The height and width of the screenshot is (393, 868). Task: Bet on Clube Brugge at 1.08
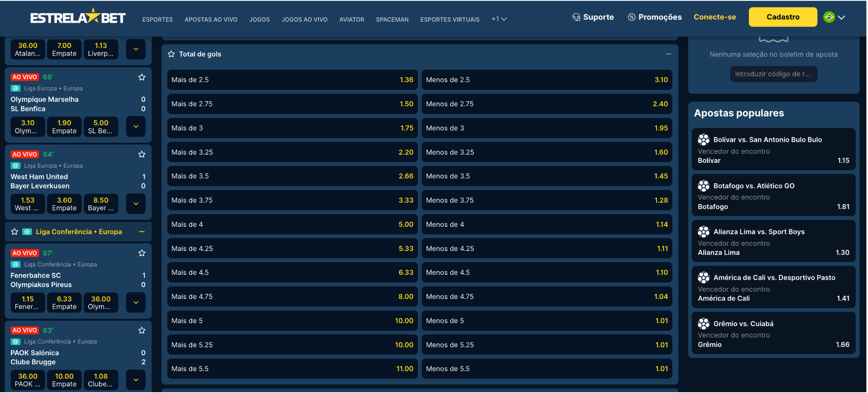pyautogui.click(x=101, y=380)
